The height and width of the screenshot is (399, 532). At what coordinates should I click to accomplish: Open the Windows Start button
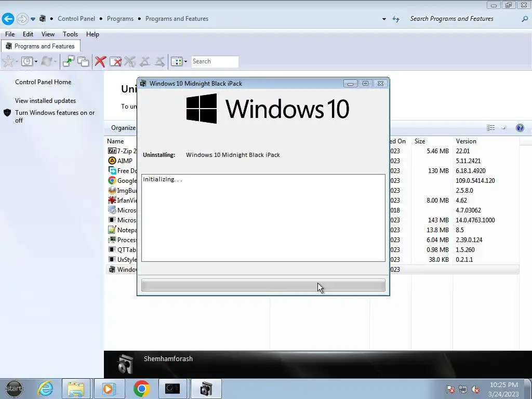(14, 389)
